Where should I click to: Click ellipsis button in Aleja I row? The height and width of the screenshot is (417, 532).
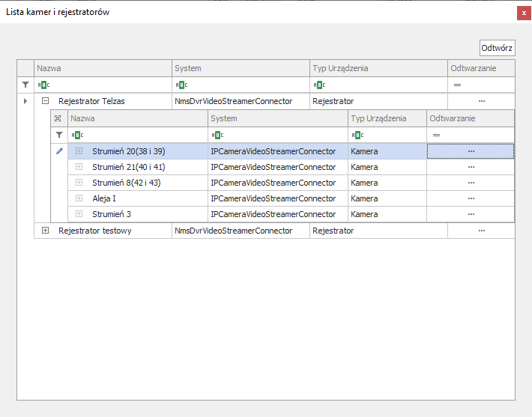coord(471,198)
